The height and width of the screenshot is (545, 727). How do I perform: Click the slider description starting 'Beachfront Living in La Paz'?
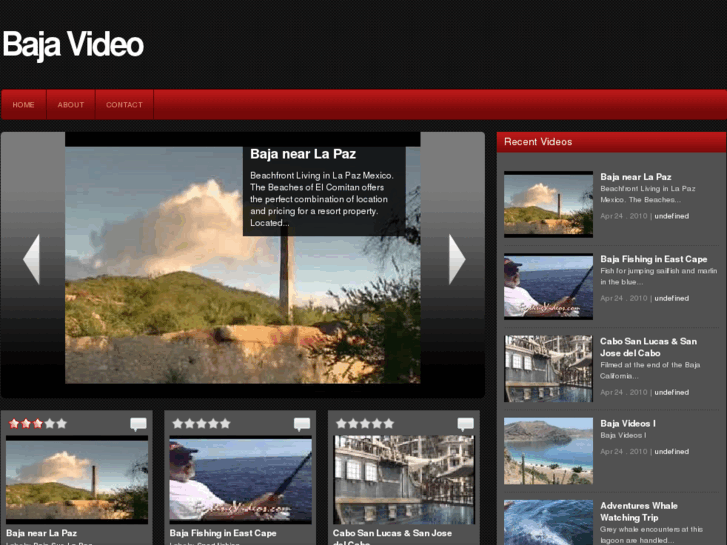point(322,199)
